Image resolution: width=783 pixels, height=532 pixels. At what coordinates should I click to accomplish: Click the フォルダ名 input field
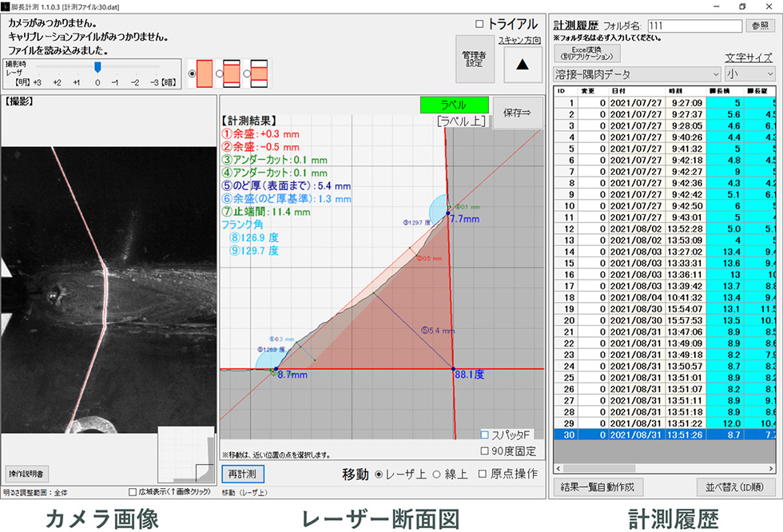coord(694,26)
